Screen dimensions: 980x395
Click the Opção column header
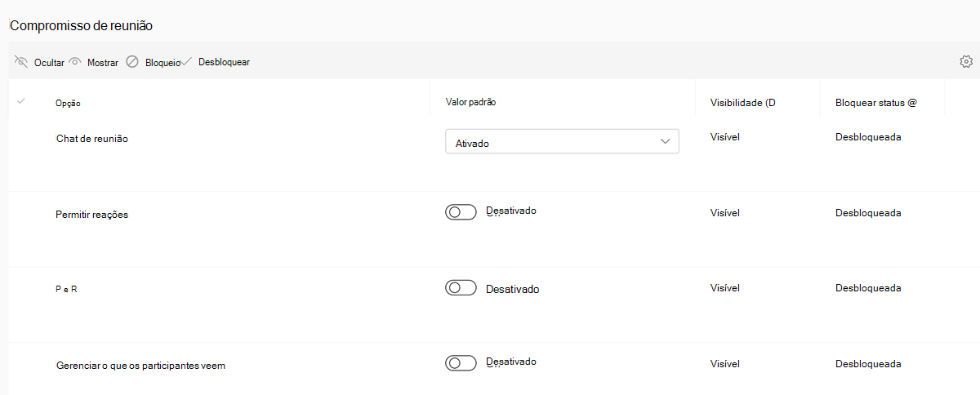[68, 104]
